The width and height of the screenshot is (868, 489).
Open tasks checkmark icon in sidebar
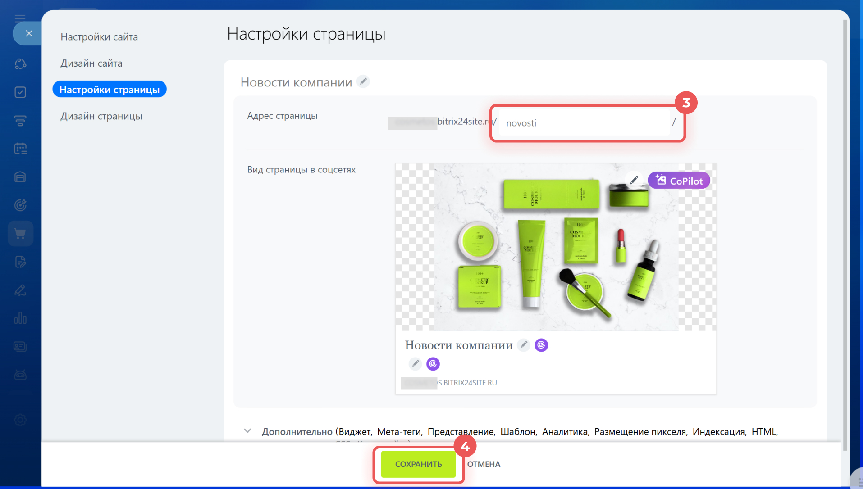click(20, 92)
